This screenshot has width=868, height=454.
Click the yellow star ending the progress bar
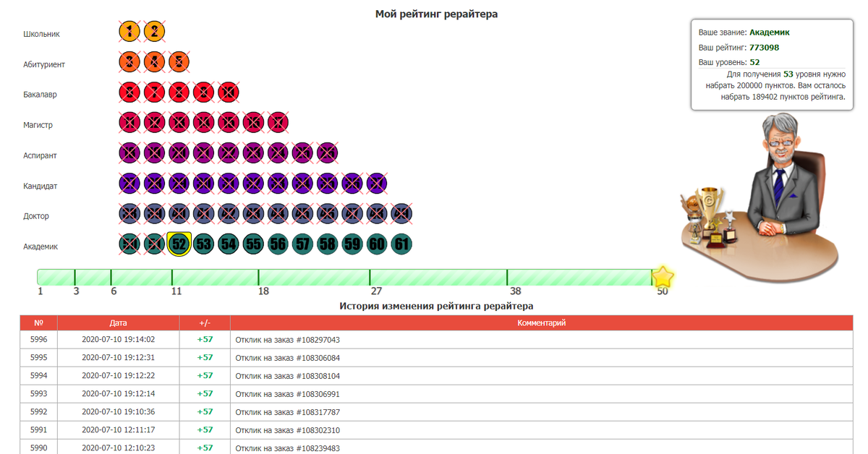tap(663, 277)
